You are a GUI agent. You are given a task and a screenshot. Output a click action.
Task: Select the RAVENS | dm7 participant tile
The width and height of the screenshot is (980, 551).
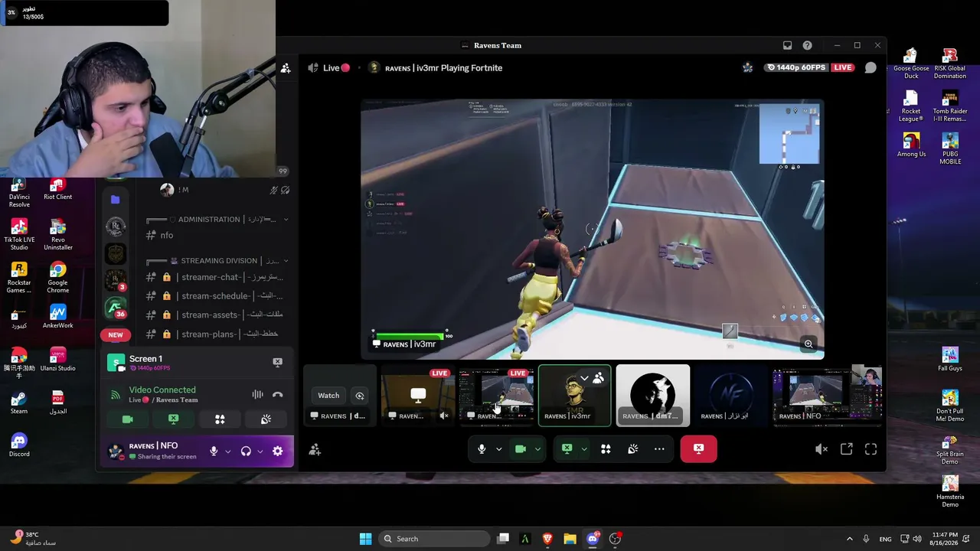(x=653, y=395)
